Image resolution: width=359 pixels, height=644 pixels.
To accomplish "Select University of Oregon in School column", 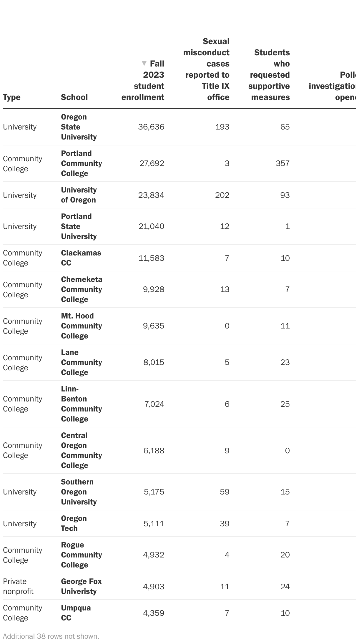I will tap(79, 195).
